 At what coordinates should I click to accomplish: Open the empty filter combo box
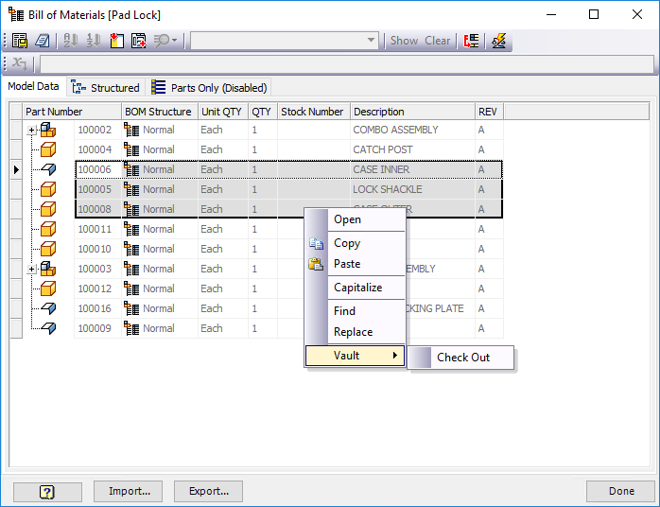pyautogui.click(x=284, y=41)
